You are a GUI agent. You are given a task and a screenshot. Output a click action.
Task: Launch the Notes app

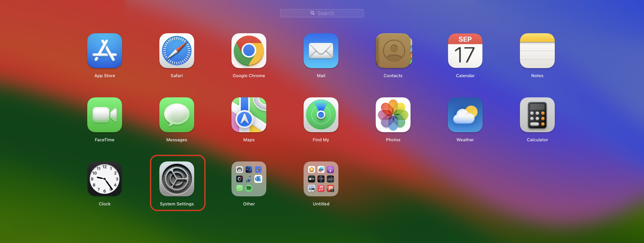click(537, 51)
